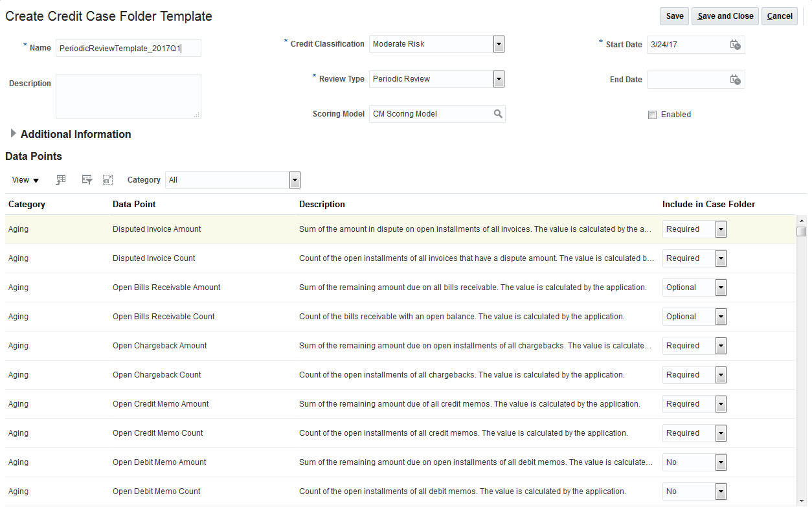Open the Category filter dropdown
The image size is (812, 507).
295,180
